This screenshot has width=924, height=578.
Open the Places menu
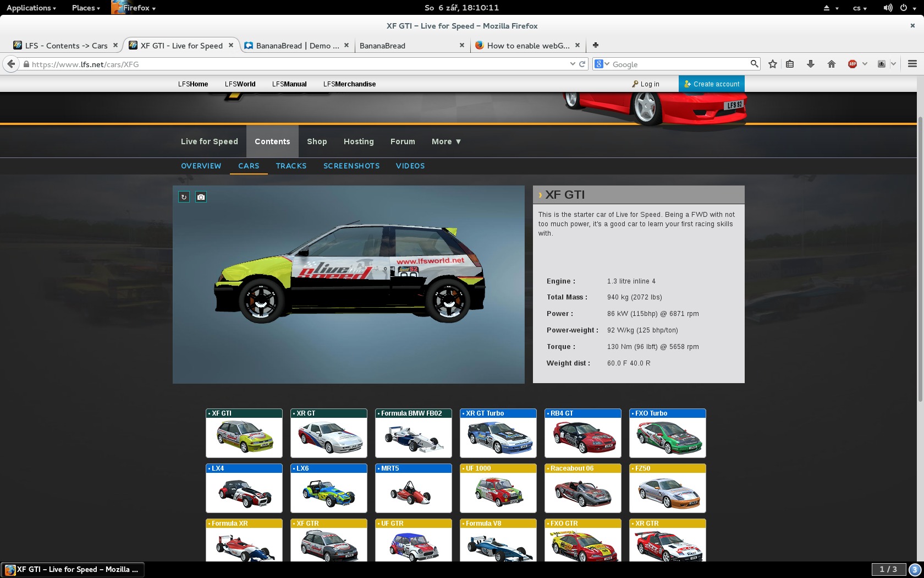point(86,8)
